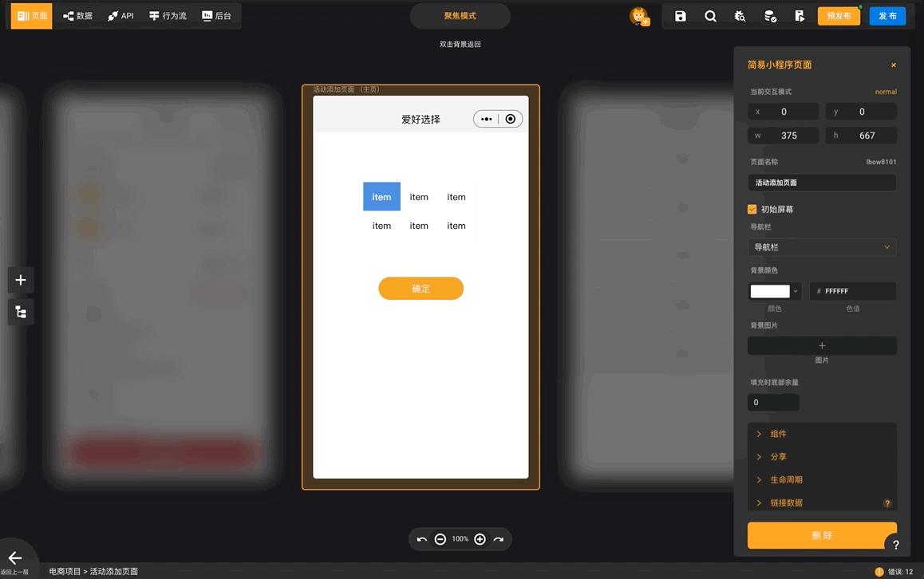Click the search magnifier icon
This screenshot has width=924, height=579.
coord(710,16)
